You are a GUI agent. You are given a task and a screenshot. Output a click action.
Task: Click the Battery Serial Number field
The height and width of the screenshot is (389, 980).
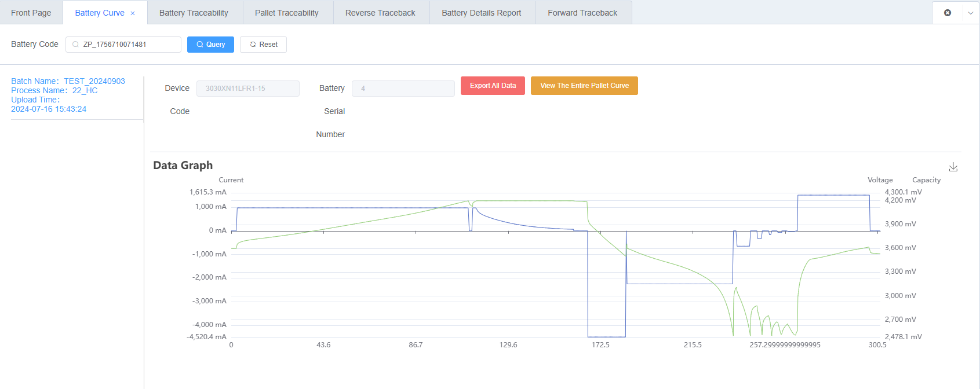click(403, 89)
